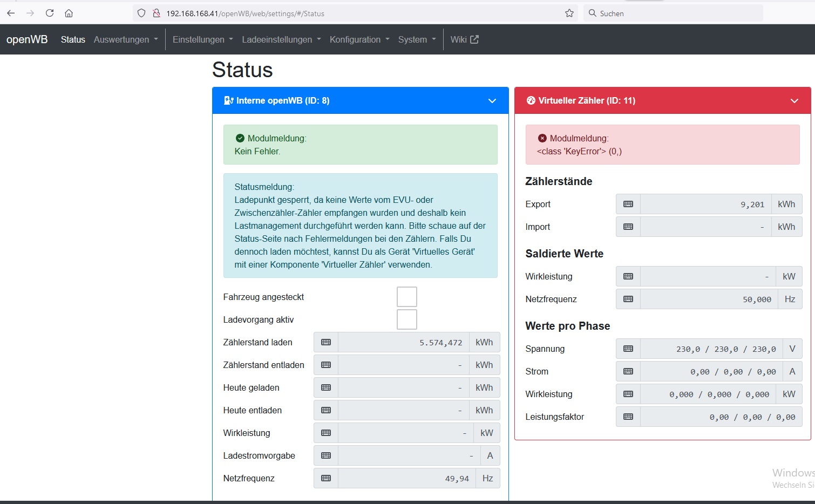Click the Zählerstand laden value 5.574,472
This screenshot has width=815, height=504.
pos(403,342)
